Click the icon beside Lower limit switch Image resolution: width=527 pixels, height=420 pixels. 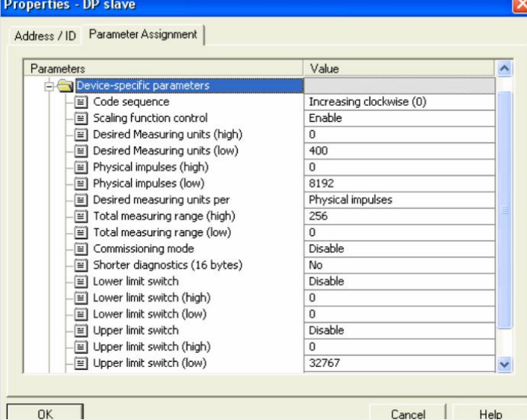(81, 282)
